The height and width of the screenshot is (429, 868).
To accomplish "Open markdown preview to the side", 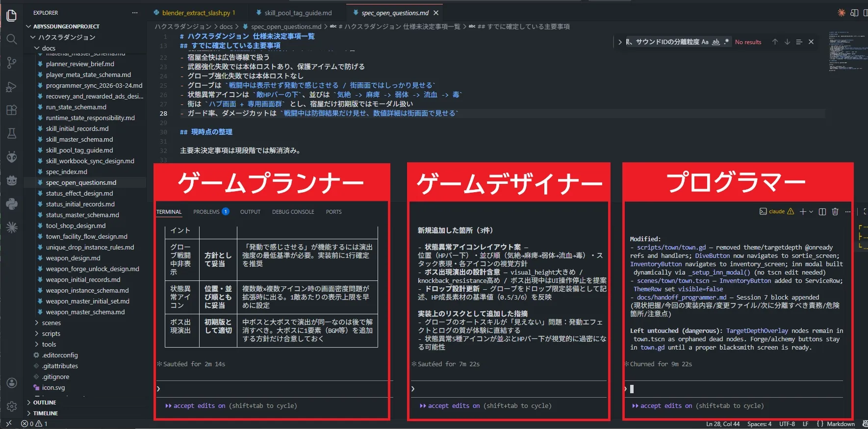I will 854,13.
